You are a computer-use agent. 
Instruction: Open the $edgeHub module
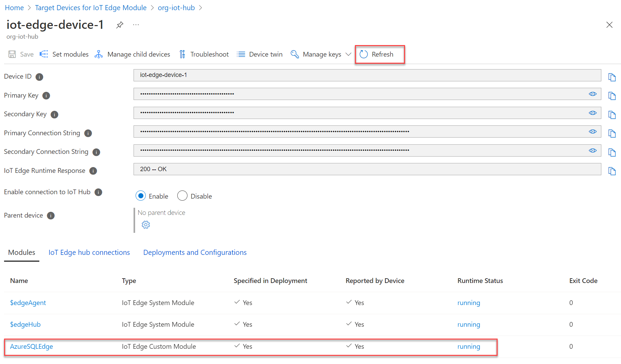tap(25, 324)
